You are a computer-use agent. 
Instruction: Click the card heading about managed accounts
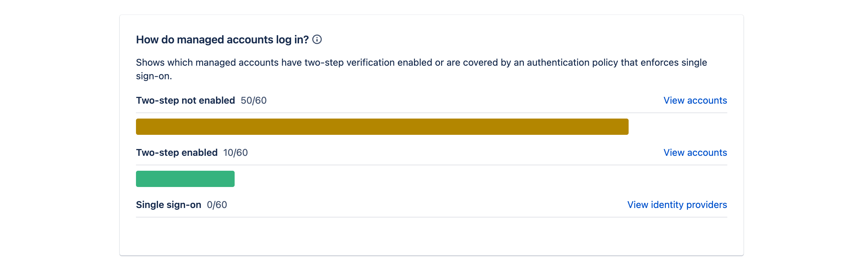[222, 39]
